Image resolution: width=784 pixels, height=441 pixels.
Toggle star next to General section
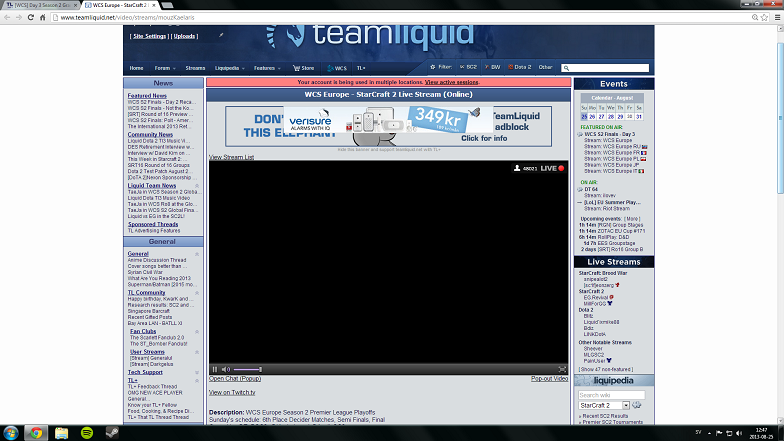[x=197, y=254]
